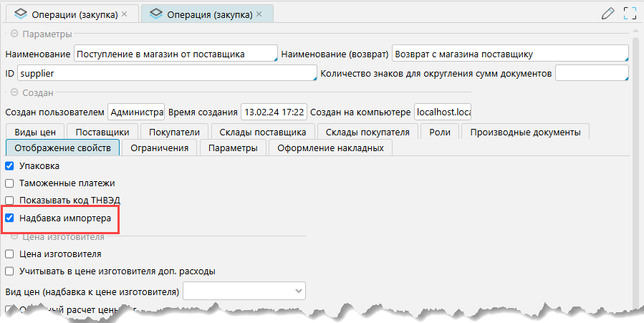The height and width of the screenshot is (323, 644).
Task: Close the Операции (закупка) tab
Action: tap(125, 14)
